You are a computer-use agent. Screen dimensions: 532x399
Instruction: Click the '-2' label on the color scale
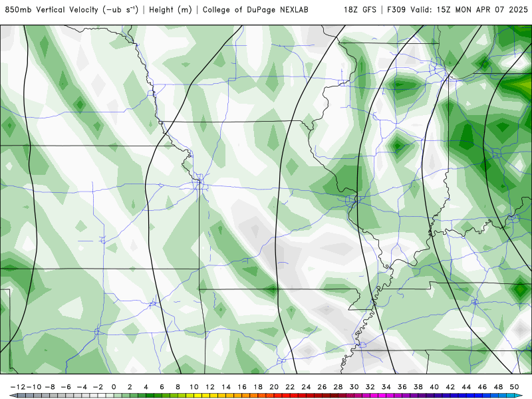pyautogui.click(x=98, y=387)
